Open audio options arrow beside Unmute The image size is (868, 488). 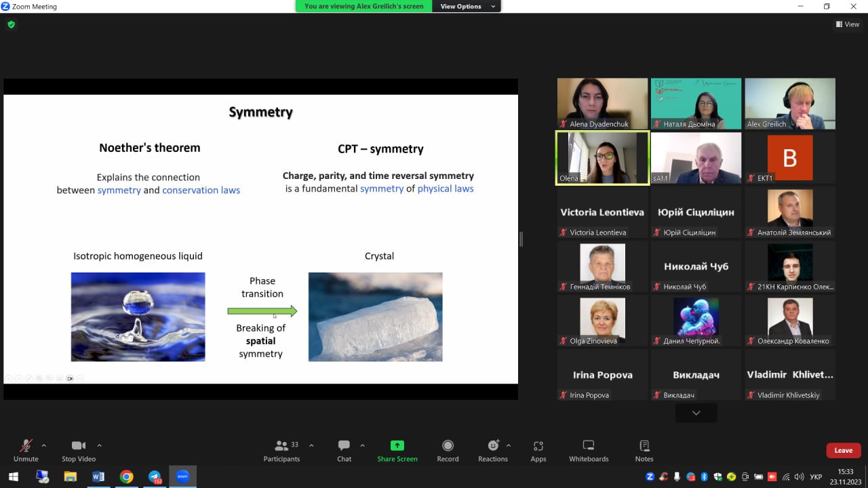tap(44, 445)
